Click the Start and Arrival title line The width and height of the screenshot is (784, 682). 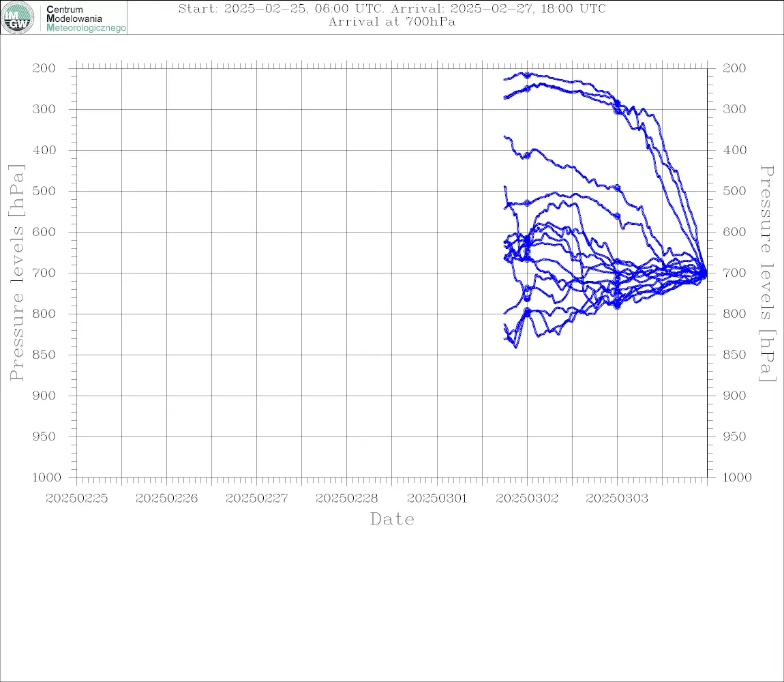(x=392, y=8)
